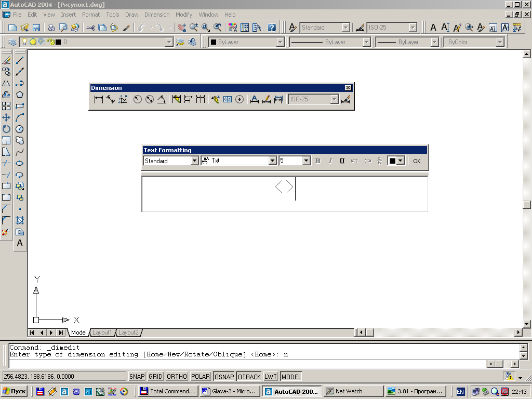Toggle Bold in the Text Formatting toolbar
Screen dimensions: 532x399
point(318,161)
